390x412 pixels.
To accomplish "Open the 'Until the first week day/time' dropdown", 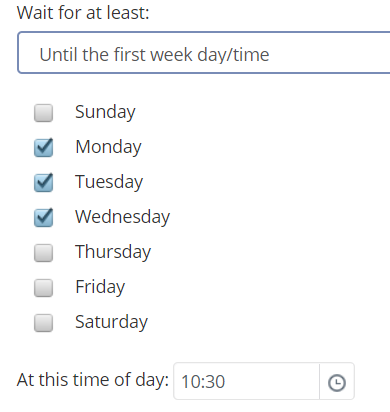I will point(204,53).
